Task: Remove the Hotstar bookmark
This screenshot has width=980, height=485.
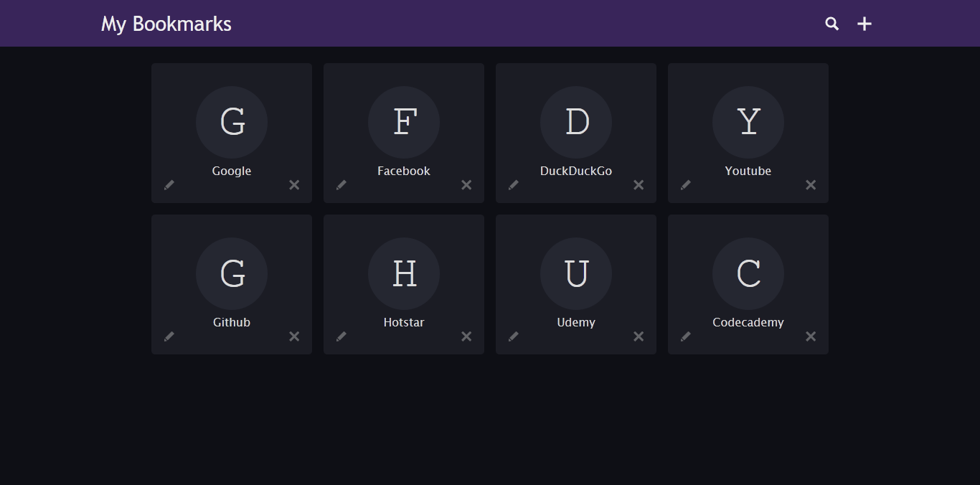Action: (466, 336)
